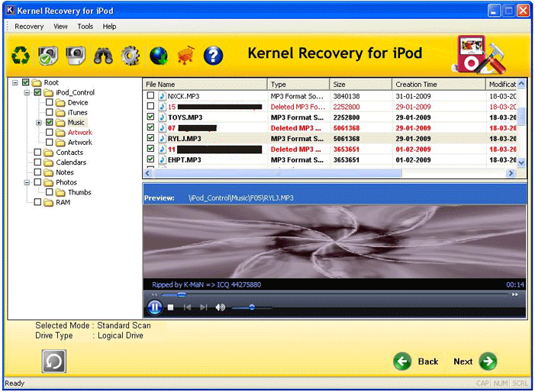
Task: Skip to next track in preview player
Action: coord(203,307)
